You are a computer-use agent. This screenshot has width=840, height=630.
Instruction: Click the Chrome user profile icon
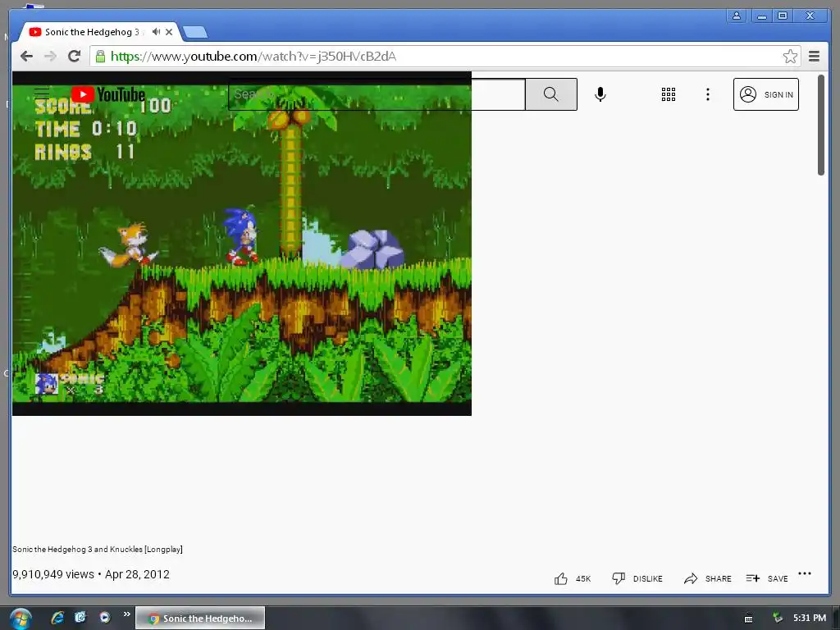737,16
